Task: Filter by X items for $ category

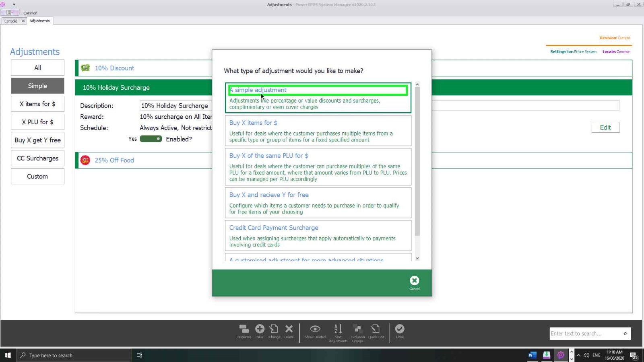Action: [x=37, y=104]
